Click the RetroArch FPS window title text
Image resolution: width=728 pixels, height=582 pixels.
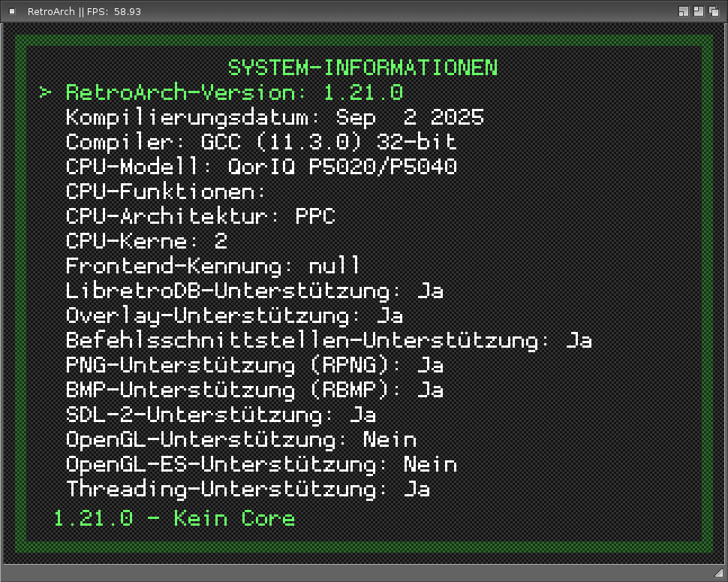(84, 12)
